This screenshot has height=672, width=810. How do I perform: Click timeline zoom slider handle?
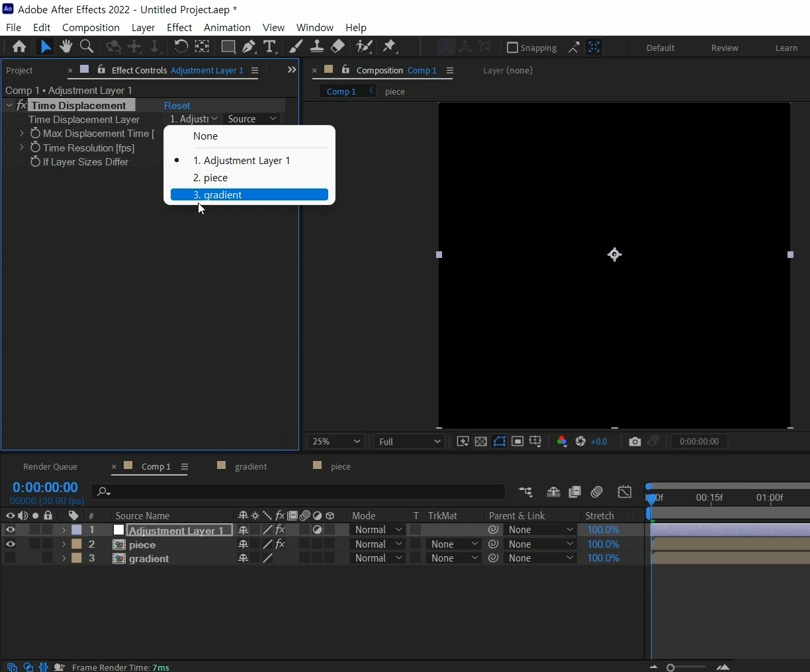pos(671,667)
